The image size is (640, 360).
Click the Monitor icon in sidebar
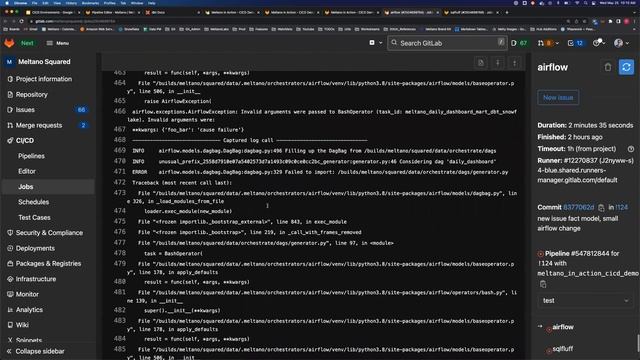coord(10,294)
